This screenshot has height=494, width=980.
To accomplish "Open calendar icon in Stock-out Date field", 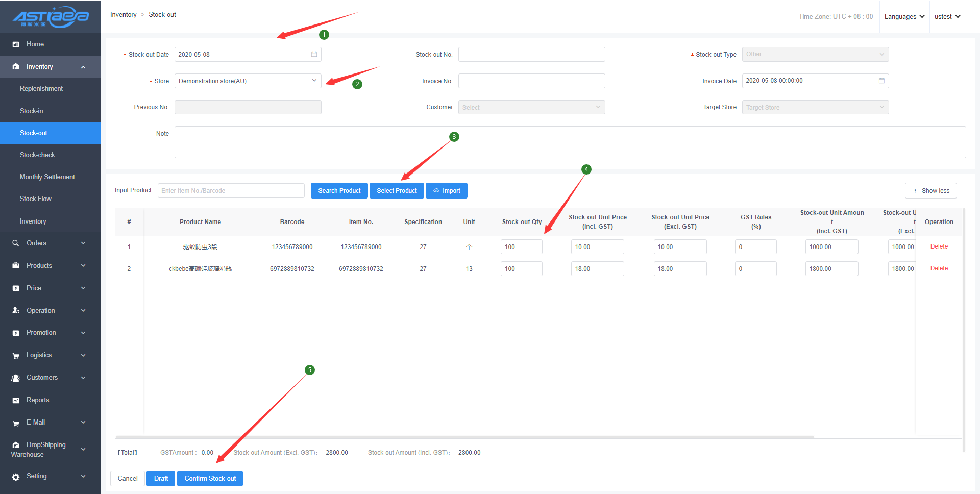I will (314, 54).
